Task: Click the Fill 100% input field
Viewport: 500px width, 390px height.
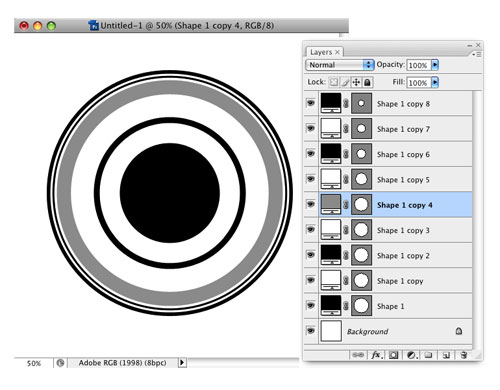Action: (419, 82)
